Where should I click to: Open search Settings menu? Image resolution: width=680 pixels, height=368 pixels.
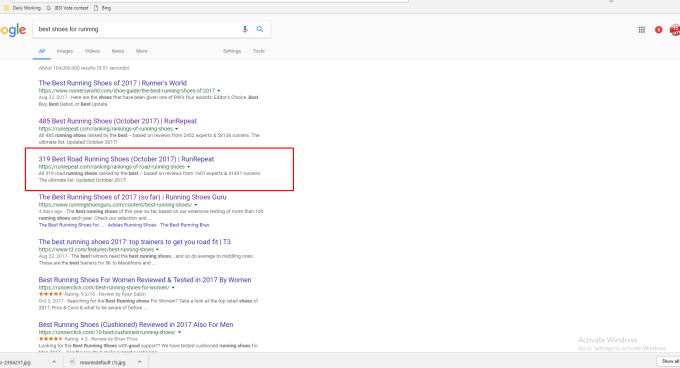232,51
